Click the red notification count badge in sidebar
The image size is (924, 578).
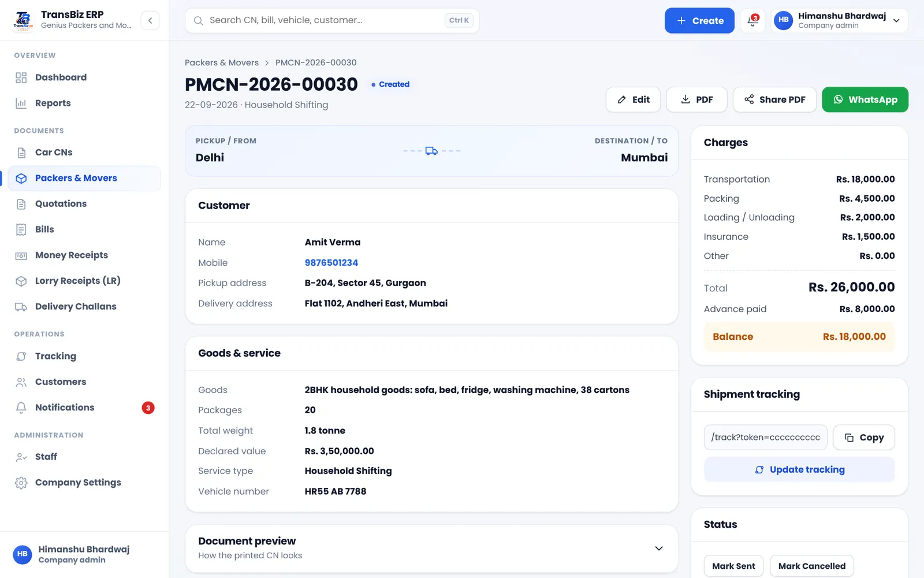(x=148, y=407)
